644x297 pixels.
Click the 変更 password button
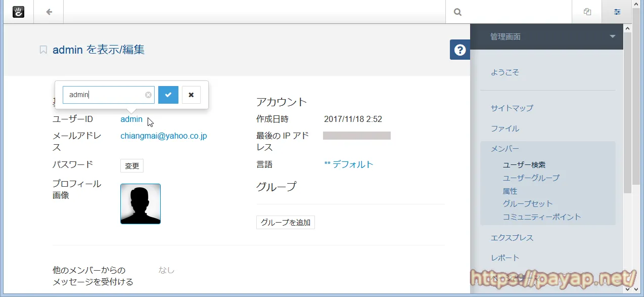coord(131,166)
